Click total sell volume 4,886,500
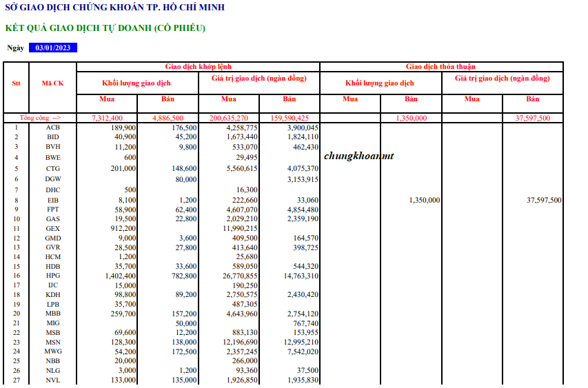This screenshot has width=588, height=388. [x=168, y=118]
